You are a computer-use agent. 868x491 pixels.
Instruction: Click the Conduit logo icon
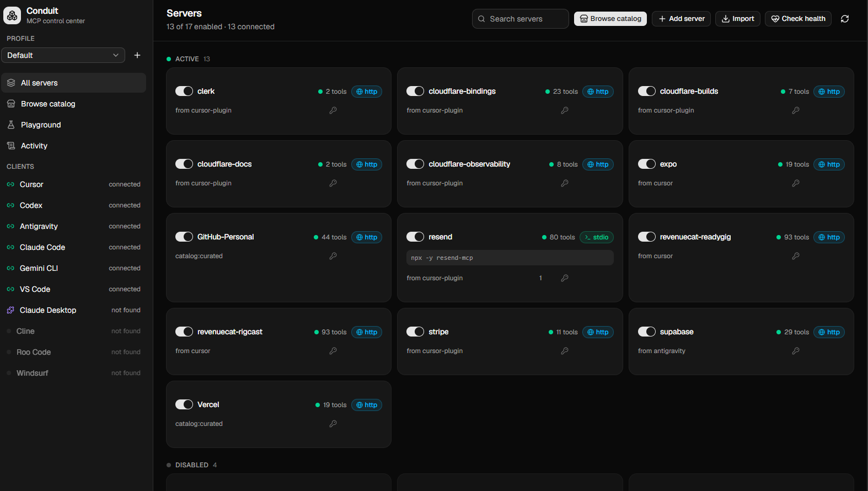tap(12, 15)
